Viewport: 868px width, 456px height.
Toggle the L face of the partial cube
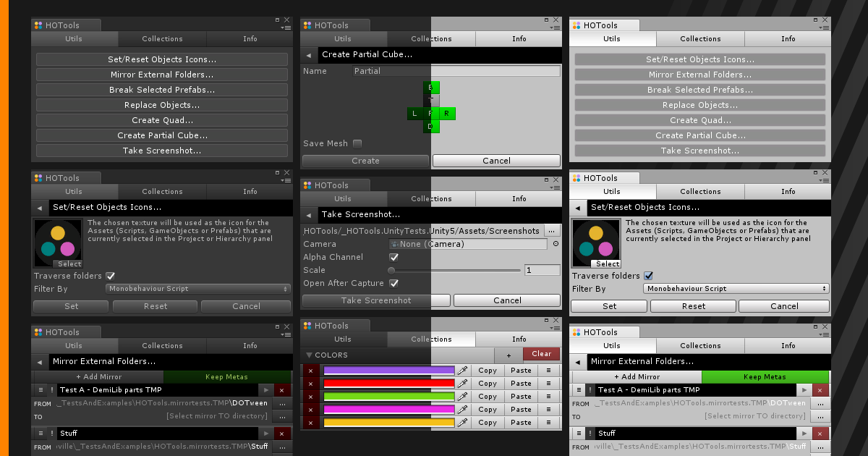click(414, 114)
